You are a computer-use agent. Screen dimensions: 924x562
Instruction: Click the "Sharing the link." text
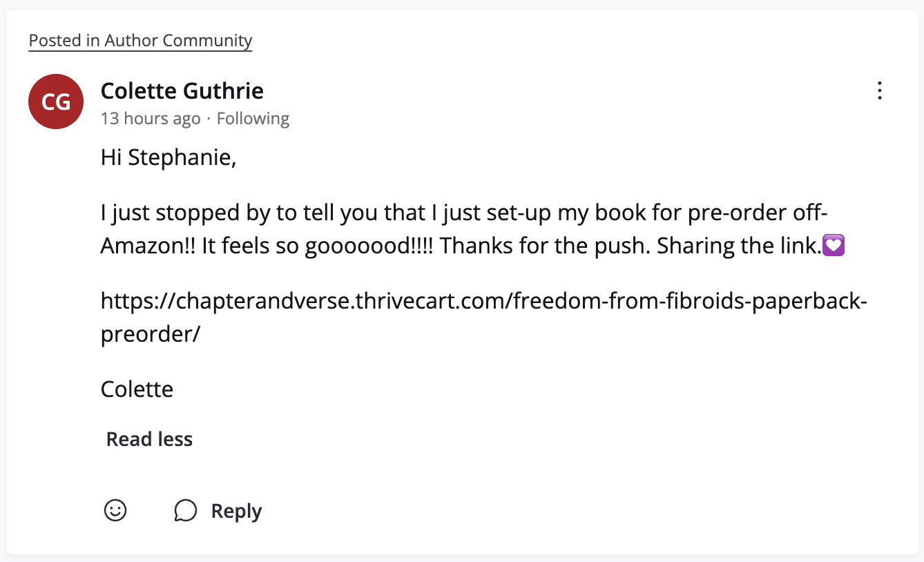click(738, 246)
